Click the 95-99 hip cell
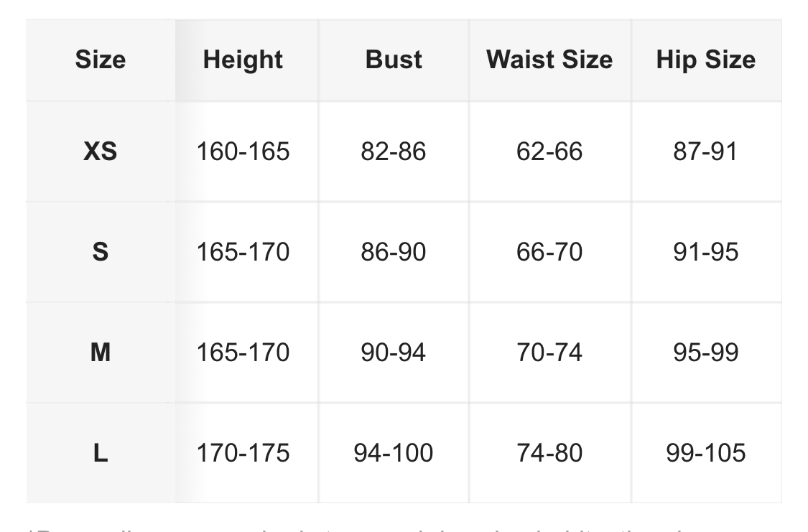Screen dimensions: 808x532 click(705, 353)
